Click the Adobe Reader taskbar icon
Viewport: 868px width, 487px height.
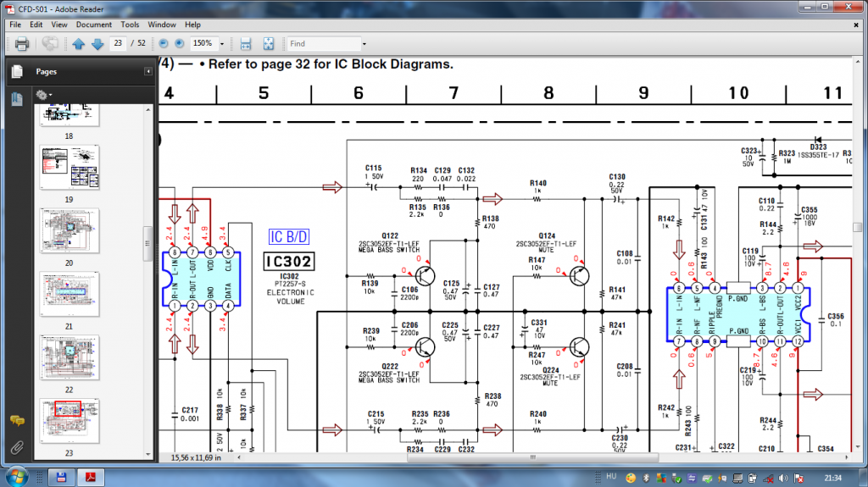(90, 477)
